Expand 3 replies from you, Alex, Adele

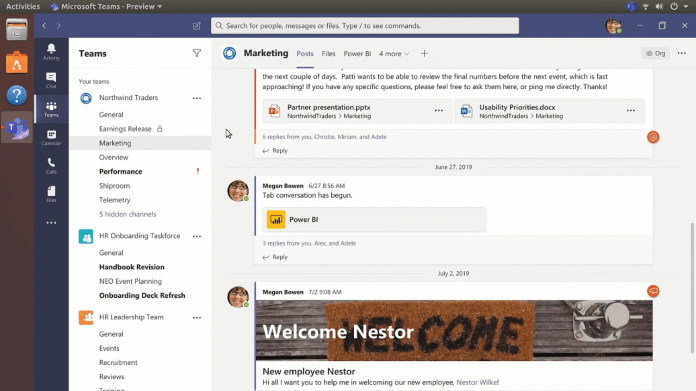pos(309,243)
